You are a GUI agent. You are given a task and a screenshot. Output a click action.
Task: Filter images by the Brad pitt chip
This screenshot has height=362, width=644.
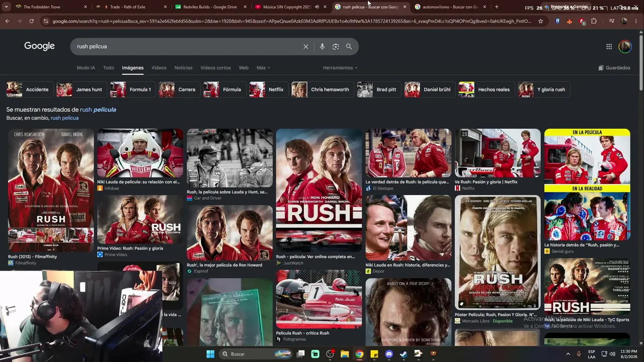pyautogui.click(x=378, y=89)
